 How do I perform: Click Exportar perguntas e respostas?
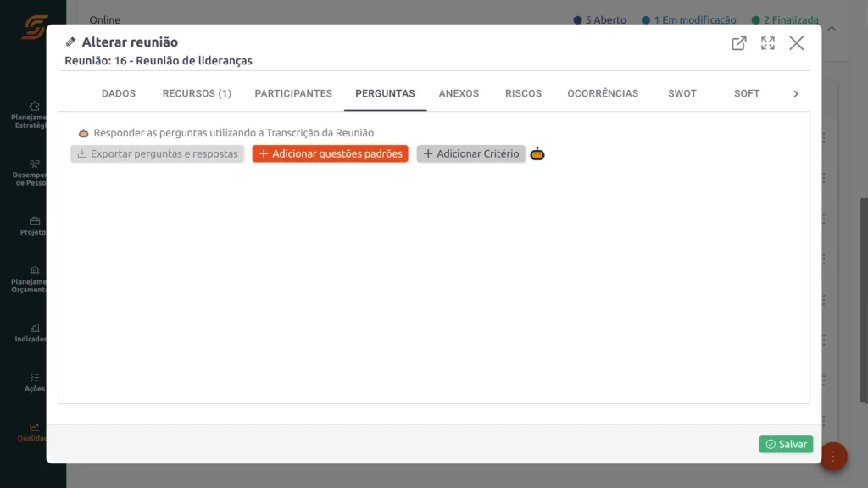click(x=157, y=153)
